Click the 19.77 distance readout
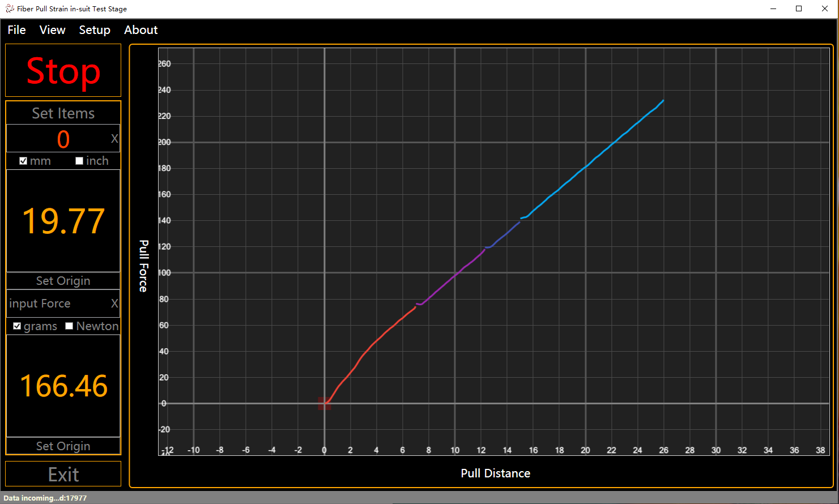Screen dimensions: 839x504 (x=63, y=221)
